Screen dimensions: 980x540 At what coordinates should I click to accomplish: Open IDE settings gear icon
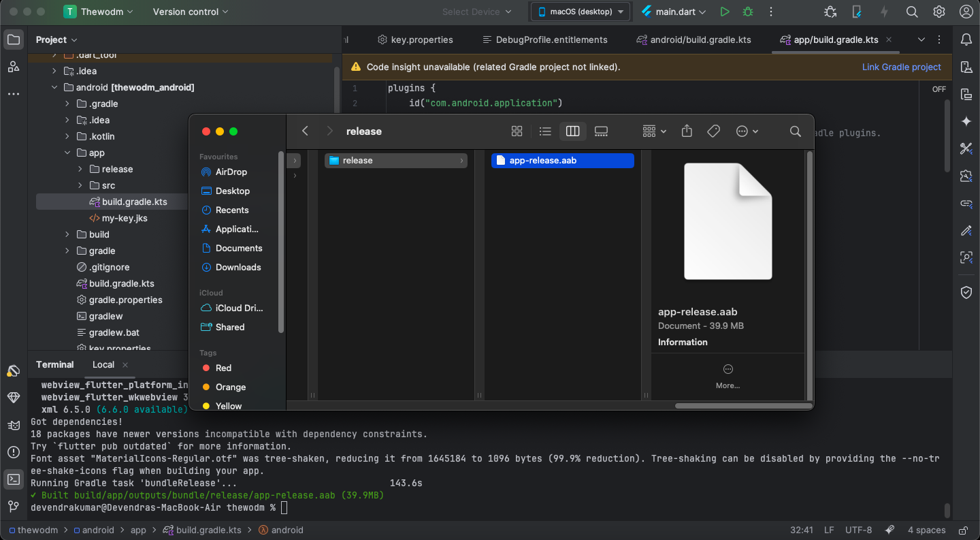pyautogui.click(x=939, y=12)
